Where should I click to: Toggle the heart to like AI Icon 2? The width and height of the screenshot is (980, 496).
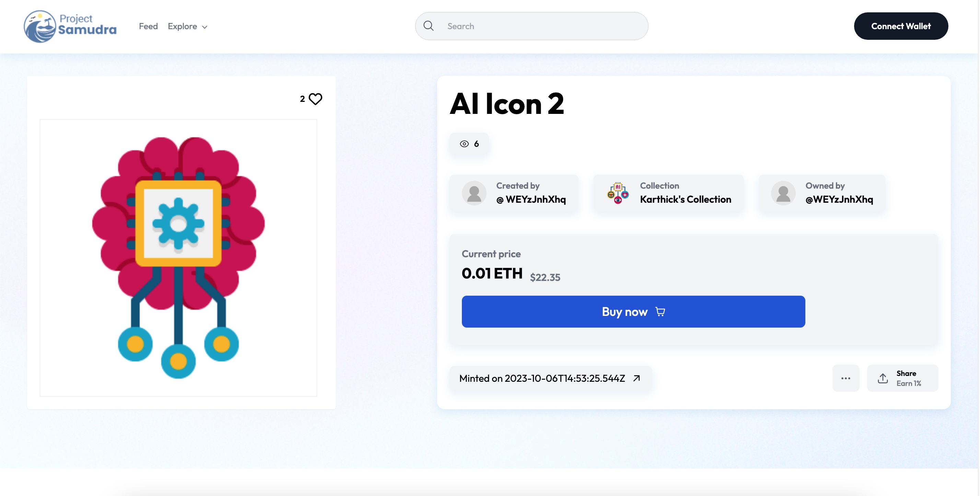pyautogui.click(x=315, y=98)
